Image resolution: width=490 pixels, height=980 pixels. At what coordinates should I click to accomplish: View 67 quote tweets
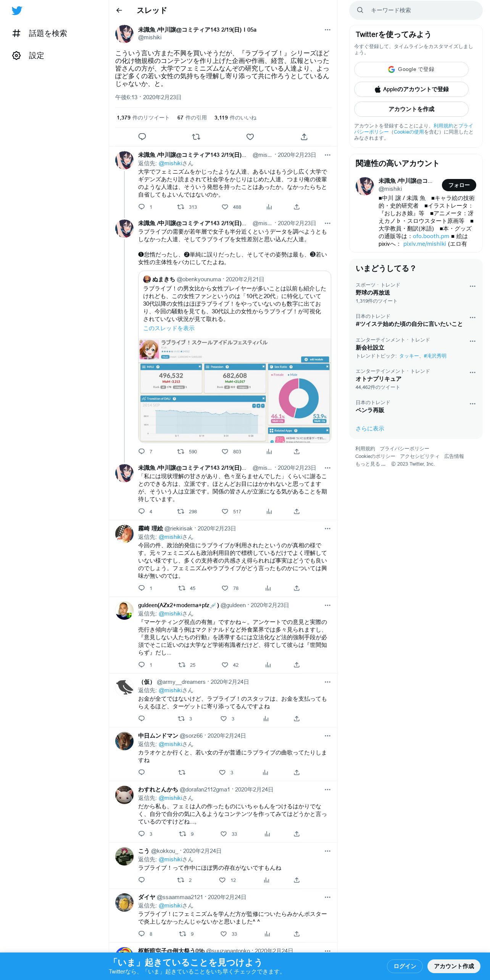coord(192,118)
